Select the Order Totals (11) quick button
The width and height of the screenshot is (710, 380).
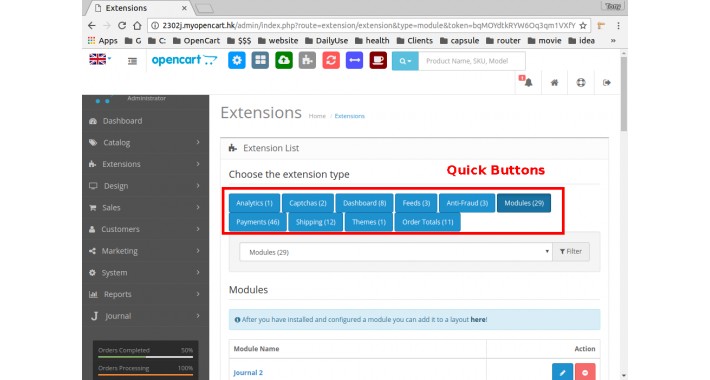[428, 222]
